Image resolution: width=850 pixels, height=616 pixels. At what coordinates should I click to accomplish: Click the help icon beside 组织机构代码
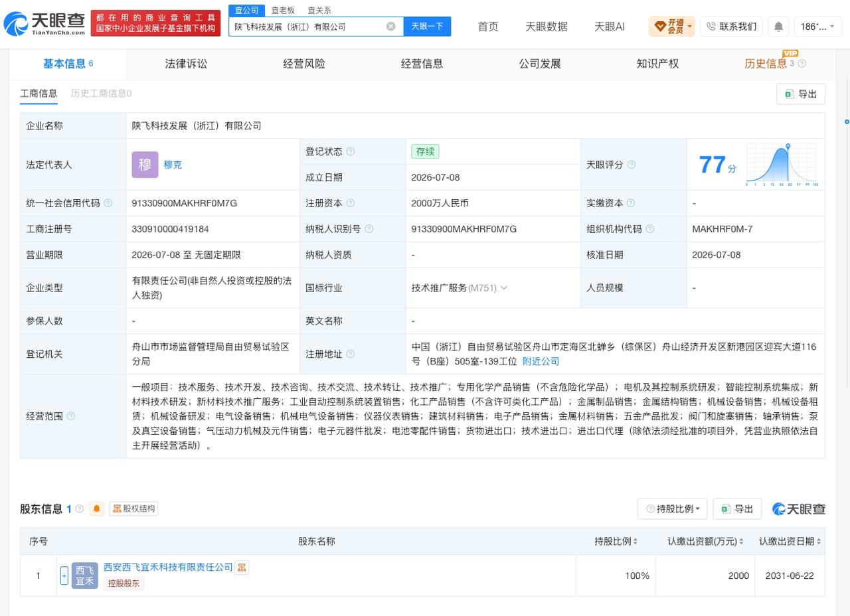point(649,229)
